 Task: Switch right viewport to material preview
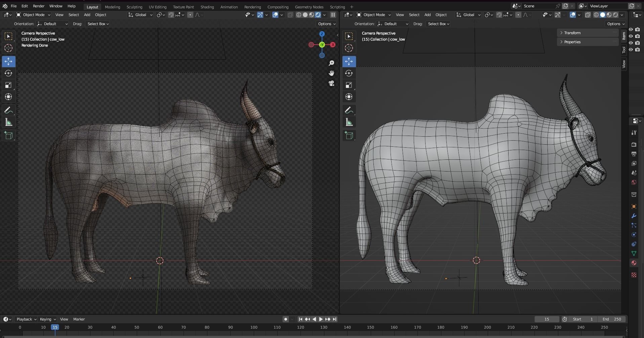[x=609, y=15]
